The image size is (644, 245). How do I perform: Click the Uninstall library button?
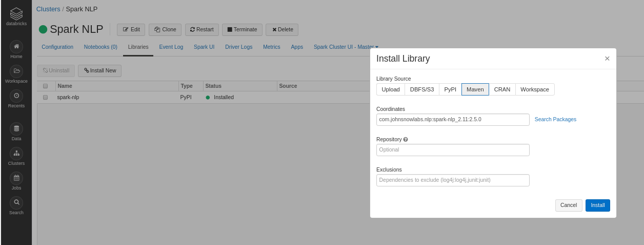coord(56,70)
